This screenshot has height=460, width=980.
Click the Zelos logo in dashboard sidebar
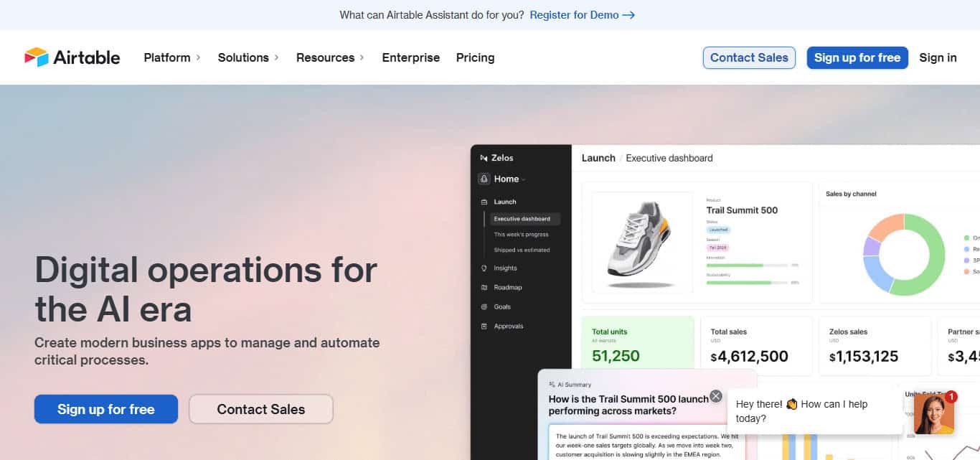(x=484, y=158)
